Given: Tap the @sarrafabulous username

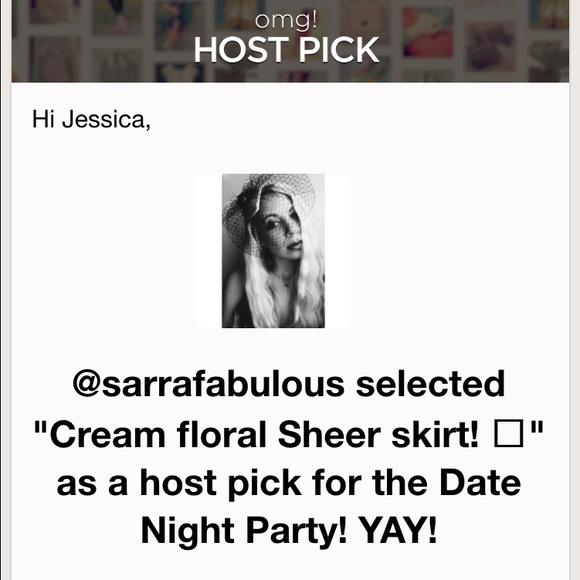Looking at the screenshot, I should [208, 384].
